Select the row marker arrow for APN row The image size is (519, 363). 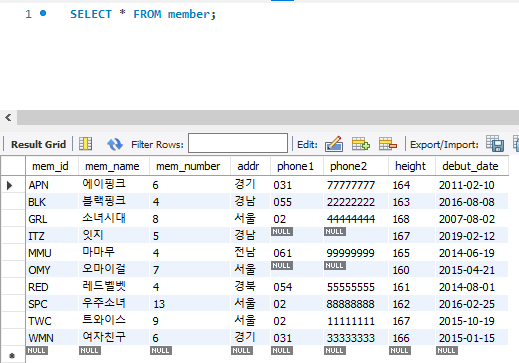pyautogui.click(x=9, y=185)
